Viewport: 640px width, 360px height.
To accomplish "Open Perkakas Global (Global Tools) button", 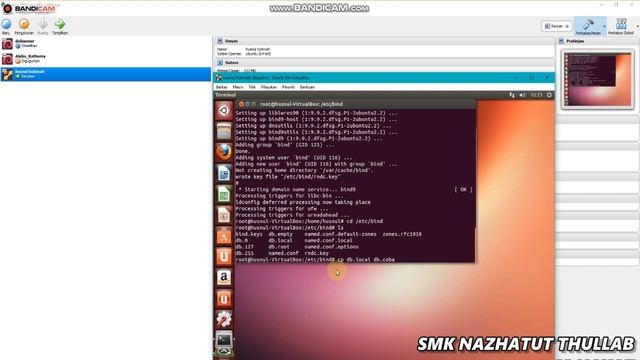I will point(621,26).
